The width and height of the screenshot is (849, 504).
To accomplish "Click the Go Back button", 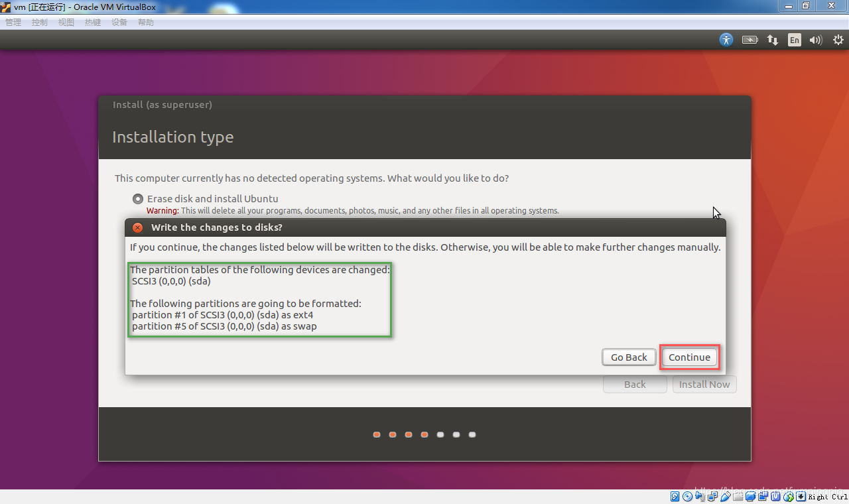I will click(629, 357).
